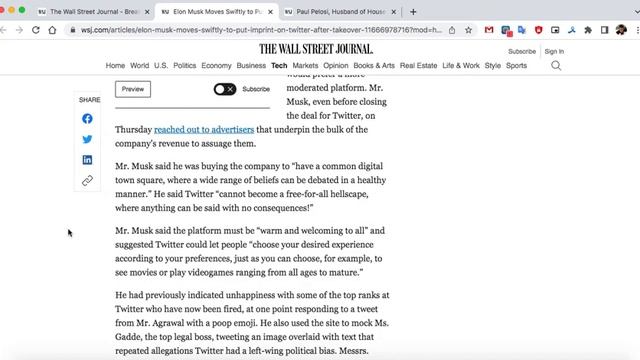Viewport: 640px width, 360px height.
Task: Open the picture-in-picture extension icon
Action: click(x=555, y=30)
